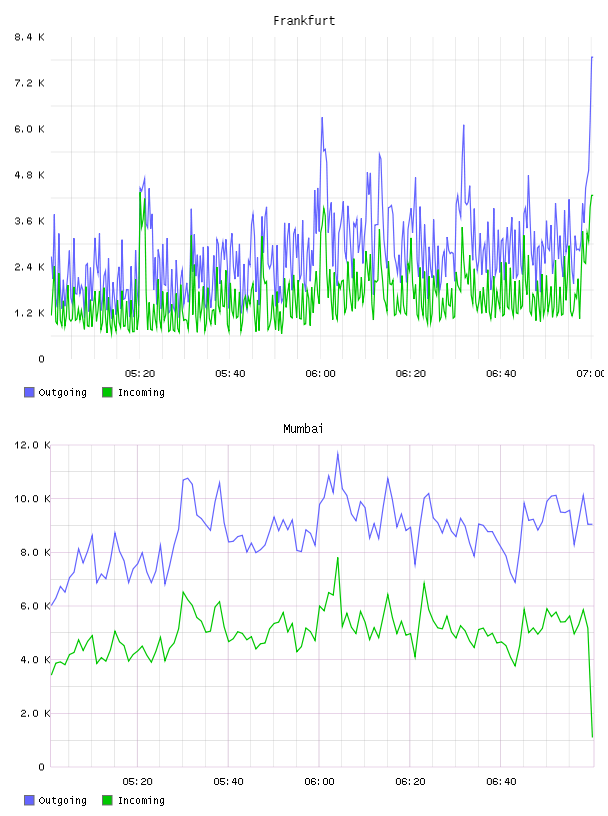Click the 6.0 K axis label in Frankfurt chart
This screenshot has height=816, width=608.
(x=30, y=129)
